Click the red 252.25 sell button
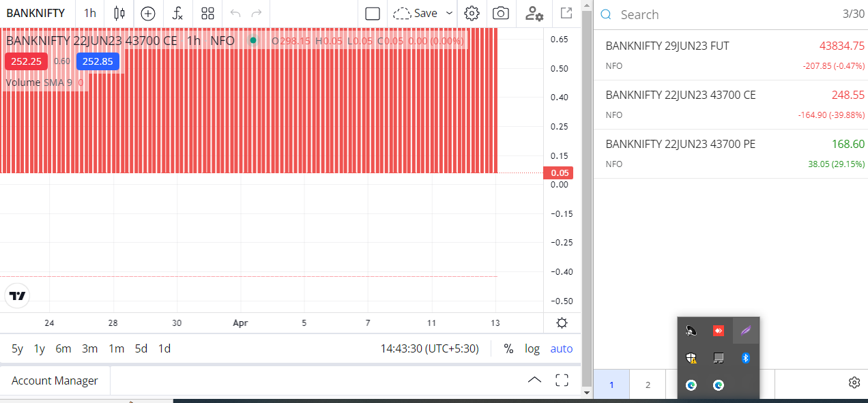868x403 pixels. coord(26,61)
